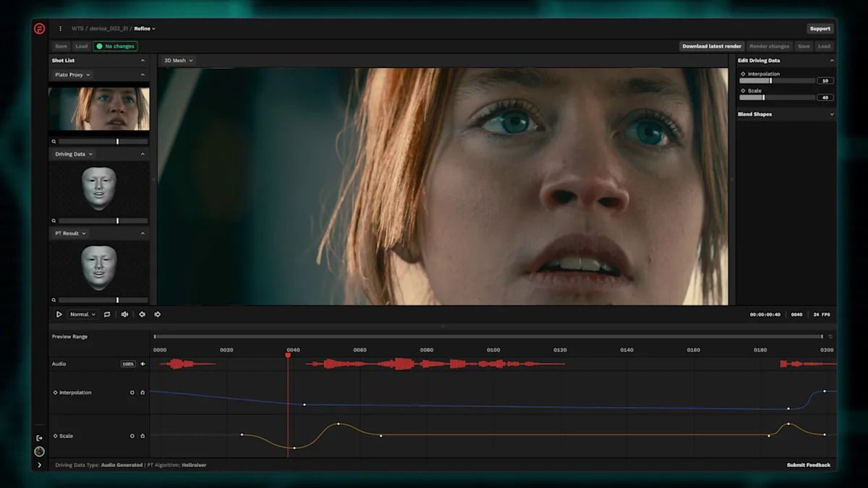Click the previous keyframe diamond icon
This screenshot has width=868, height=488.
(142, 314)
